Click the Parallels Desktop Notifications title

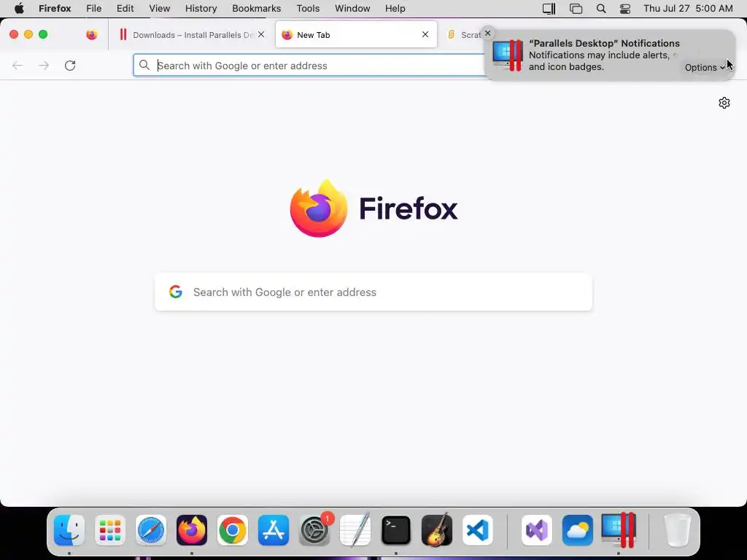tap(604, 43)
